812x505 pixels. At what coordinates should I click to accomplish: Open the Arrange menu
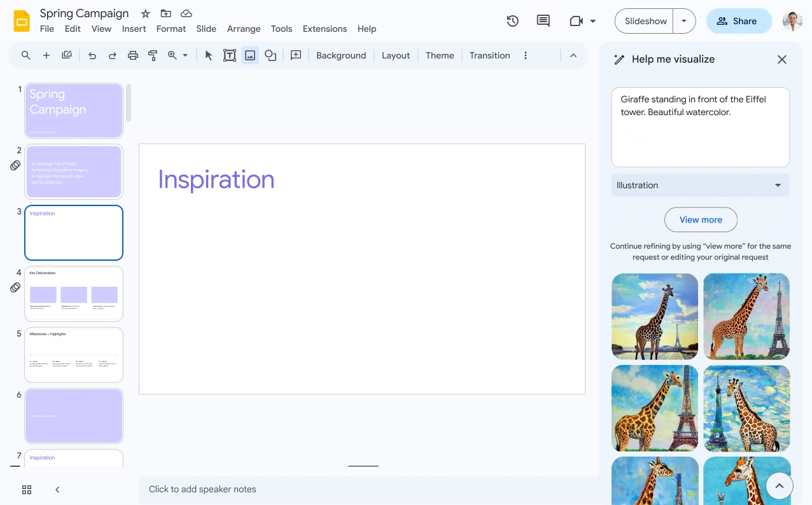(244, 29)
